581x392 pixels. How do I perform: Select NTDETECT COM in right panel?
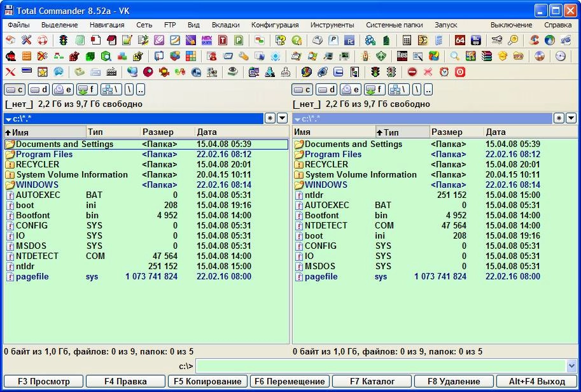(435, 226)
